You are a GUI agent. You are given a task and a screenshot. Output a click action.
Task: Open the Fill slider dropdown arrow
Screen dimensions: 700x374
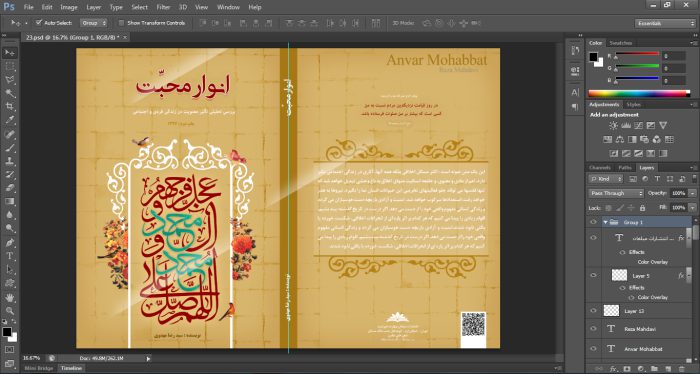point(692,208)
